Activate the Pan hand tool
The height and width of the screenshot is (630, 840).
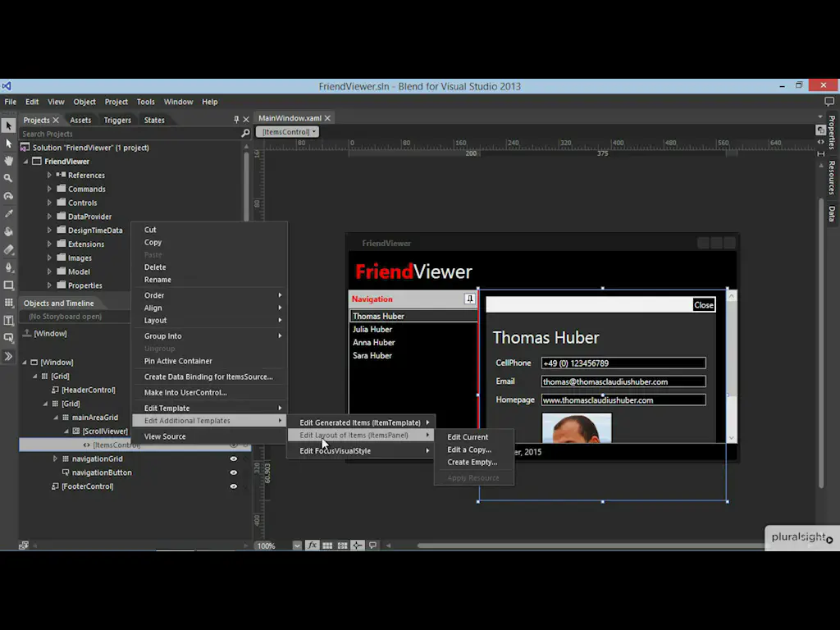tap(8, 161)
